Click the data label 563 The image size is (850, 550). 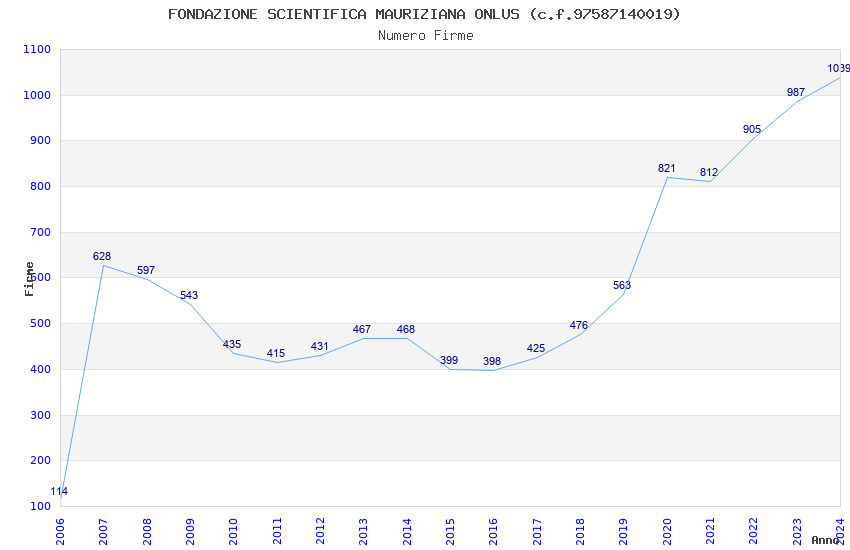(622, 286)
